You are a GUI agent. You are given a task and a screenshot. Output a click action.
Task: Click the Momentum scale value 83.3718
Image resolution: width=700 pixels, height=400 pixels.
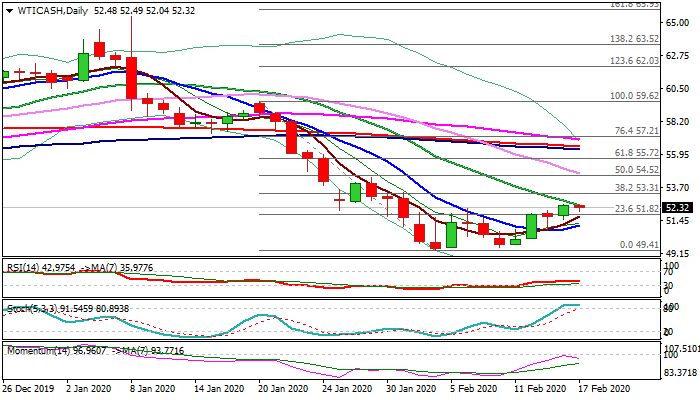click(681, 372)
